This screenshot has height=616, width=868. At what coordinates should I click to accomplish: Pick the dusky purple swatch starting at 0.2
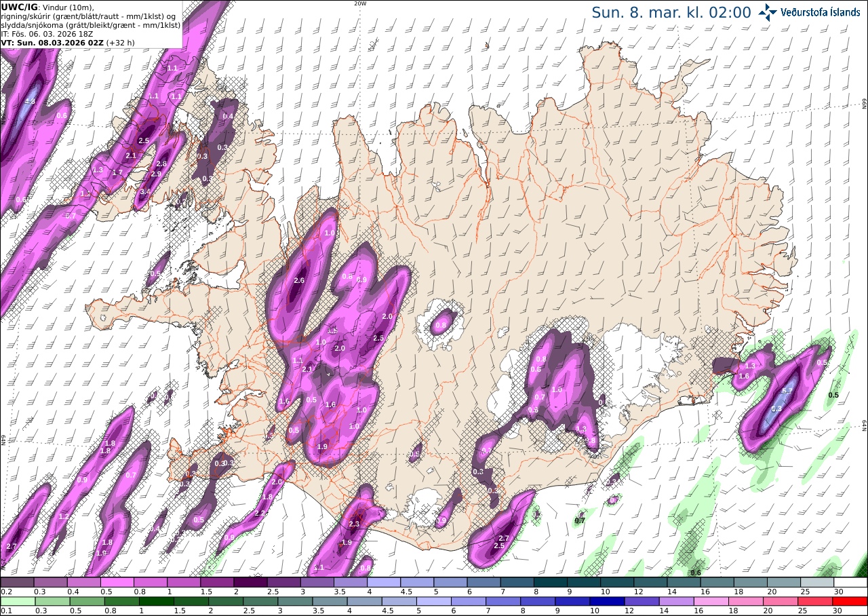[17, 582]
